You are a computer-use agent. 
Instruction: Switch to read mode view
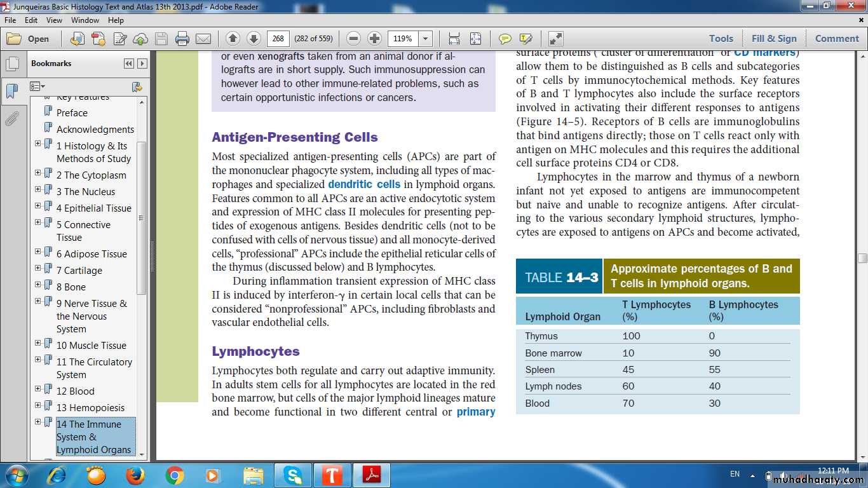(x=555, y=39)
